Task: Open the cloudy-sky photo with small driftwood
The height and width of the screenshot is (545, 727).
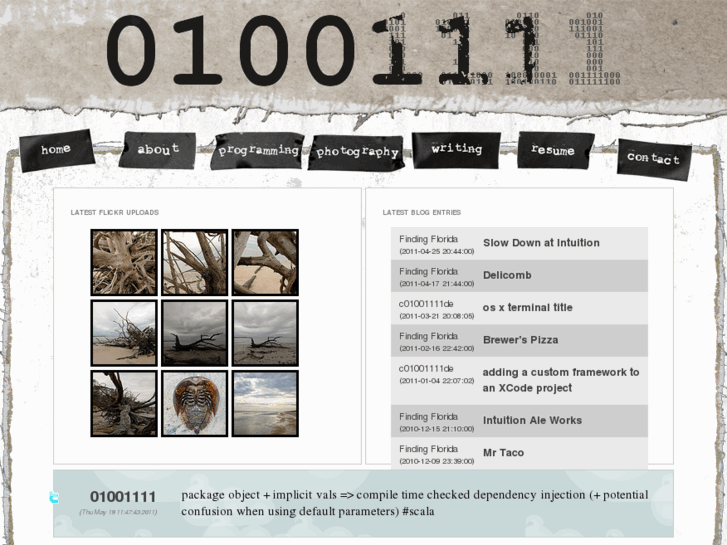Action: [265, 333]
